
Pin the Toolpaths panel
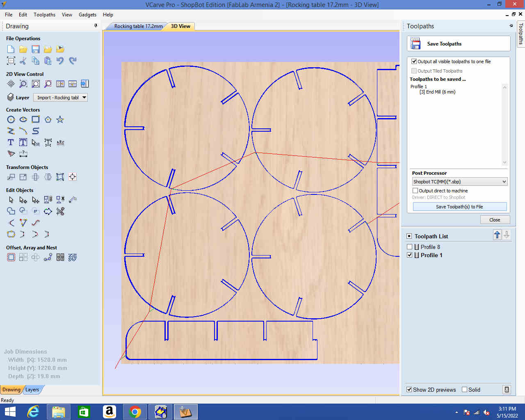pos(511,26)
